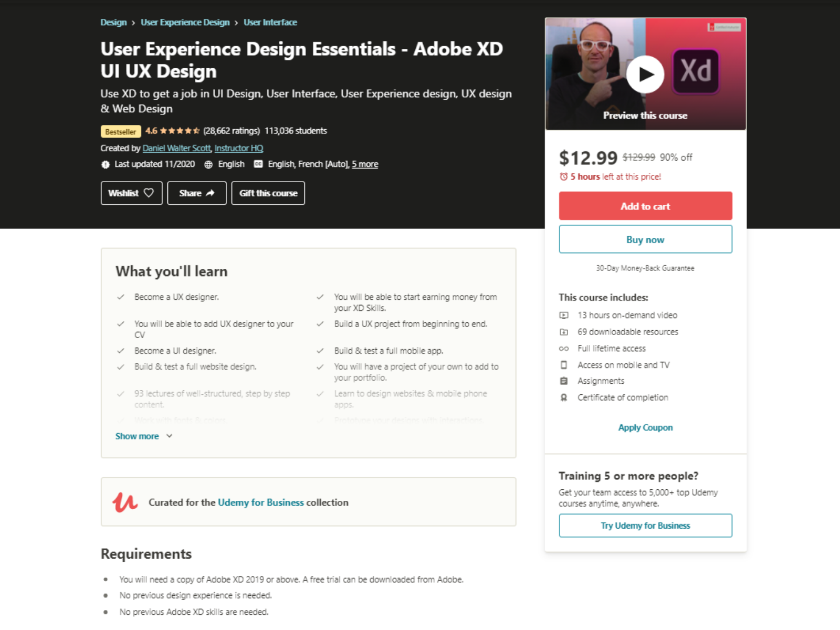
Task: Open the Udemy for Business collection link
Action: (x=261, y=502)
